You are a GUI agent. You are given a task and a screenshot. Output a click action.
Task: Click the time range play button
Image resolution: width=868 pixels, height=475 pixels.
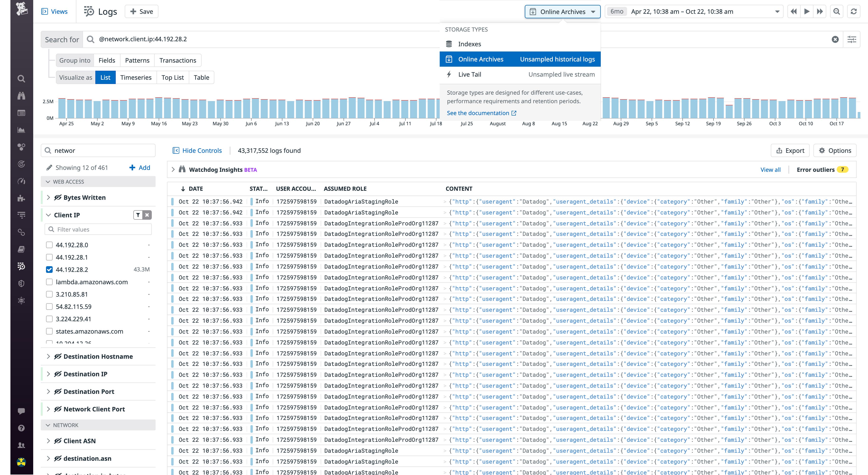807,11
